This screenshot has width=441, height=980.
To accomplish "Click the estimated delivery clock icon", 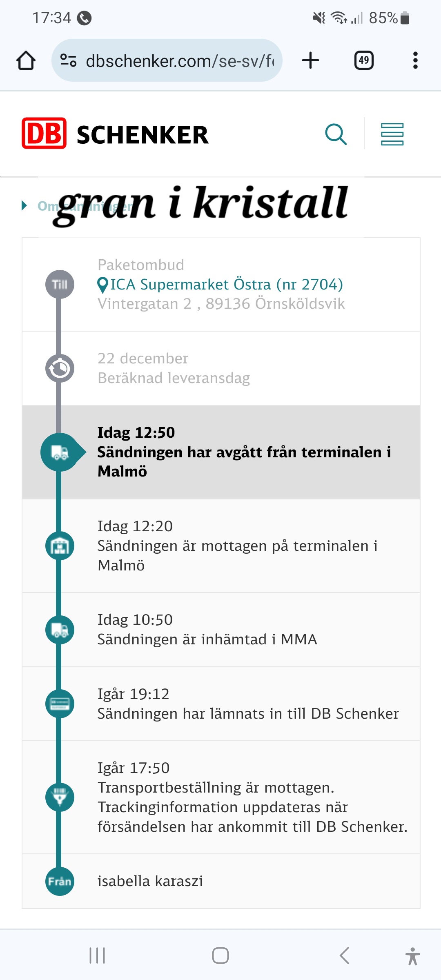I will click(60, 369).
